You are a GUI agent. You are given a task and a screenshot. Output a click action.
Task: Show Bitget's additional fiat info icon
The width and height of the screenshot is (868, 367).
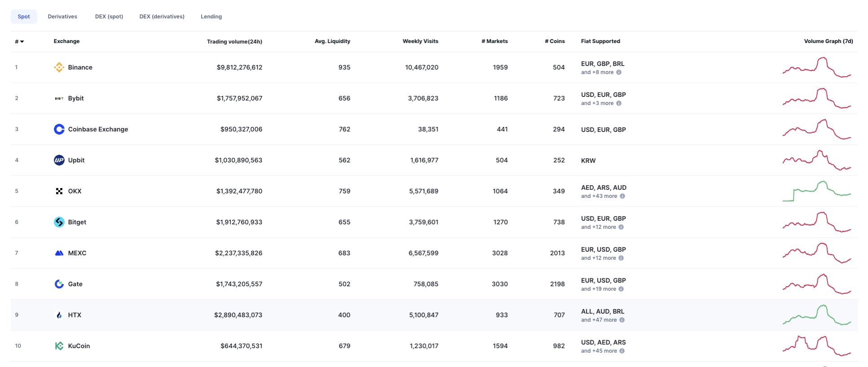coord(621,227)
